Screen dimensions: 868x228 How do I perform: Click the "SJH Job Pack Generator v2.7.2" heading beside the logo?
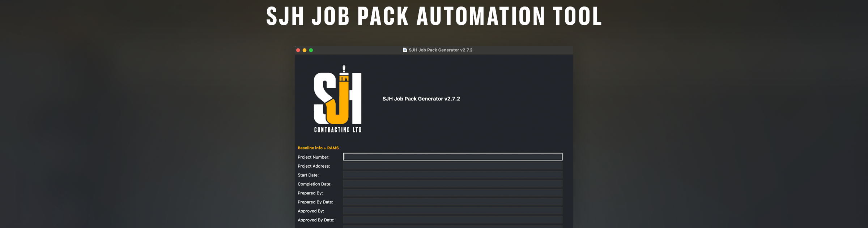[421, 99]
